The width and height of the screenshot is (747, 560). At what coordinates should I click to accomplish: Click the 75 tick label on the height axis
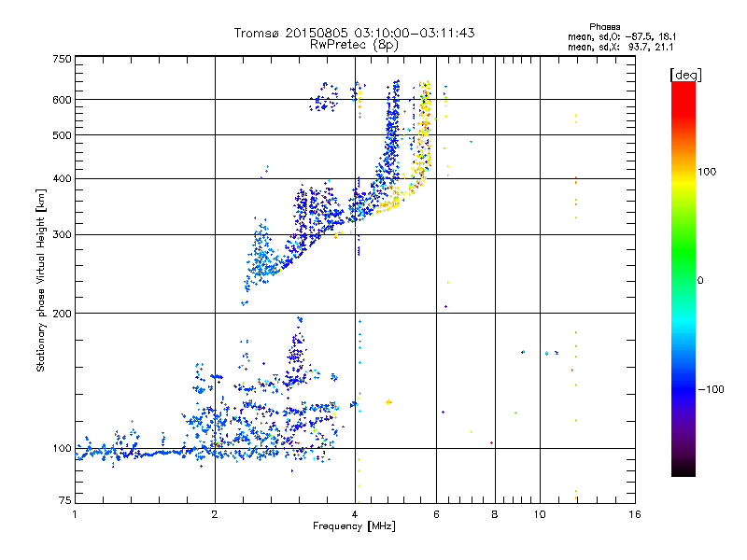tap(65, 500)
